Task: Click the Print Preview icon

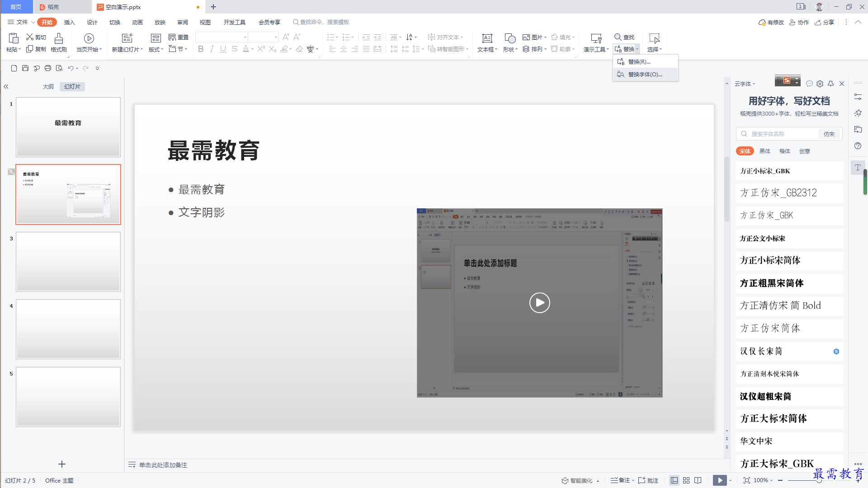Action: click(x=59, y=68)
